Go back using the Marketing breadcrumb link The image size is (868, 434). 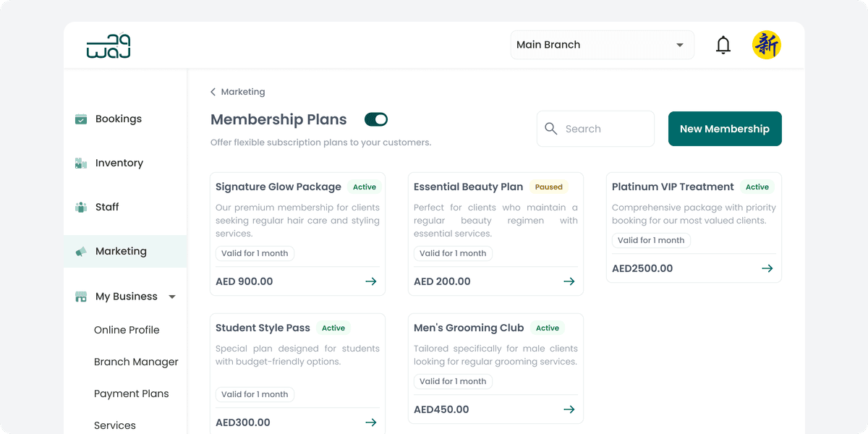pos(237,92)
